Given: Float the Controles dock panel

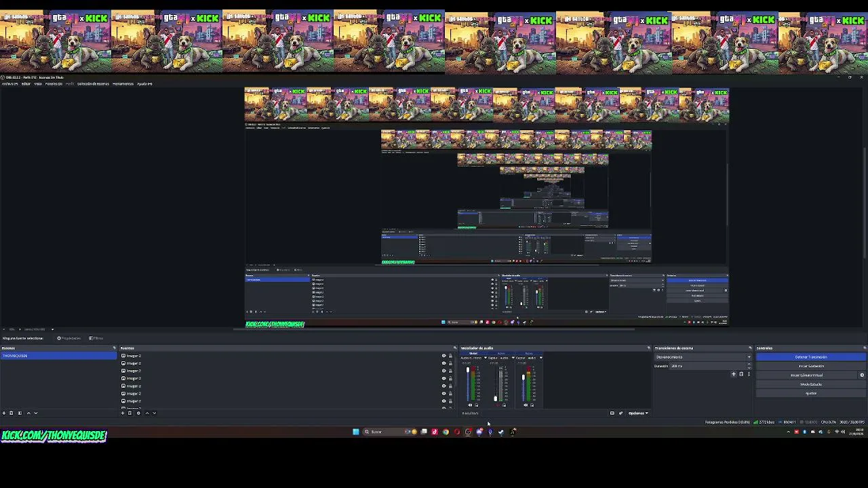Looking at the screenshot, I should coord(865,348).
